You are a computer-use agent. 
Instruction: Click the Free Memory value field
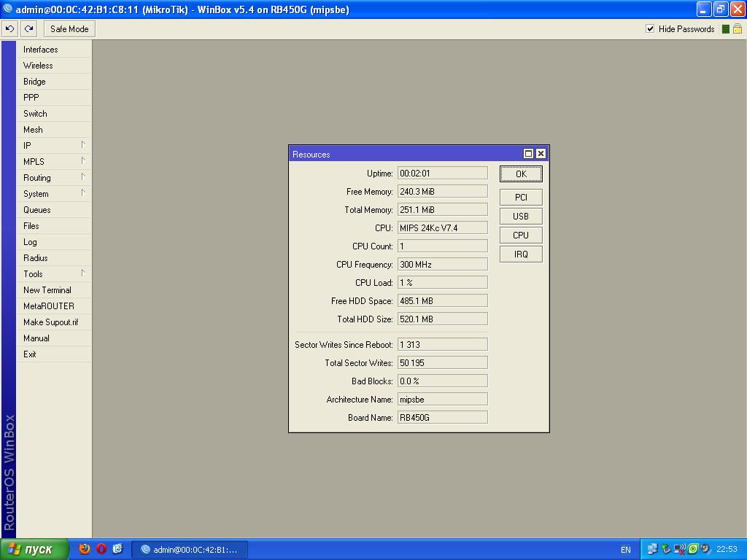[x=443, y=192]
